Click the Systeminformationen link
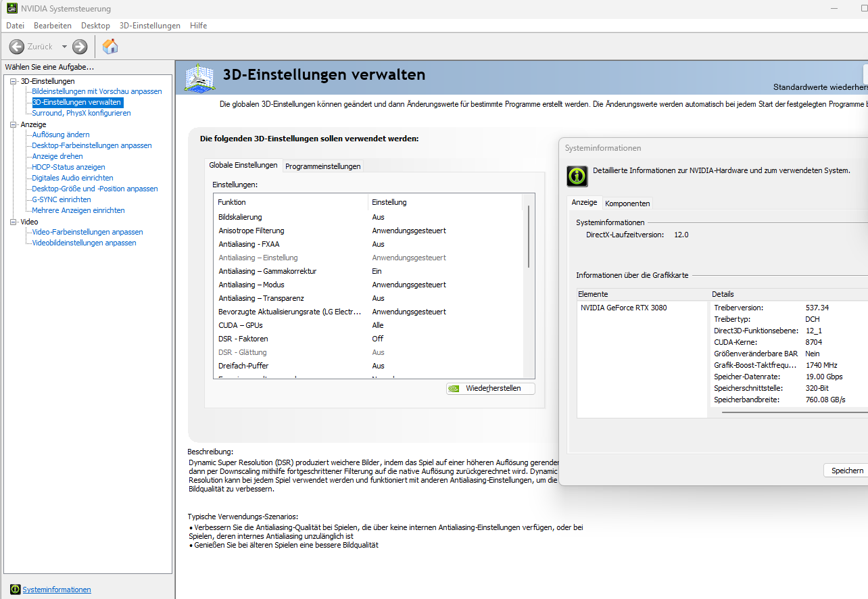Screen dimensions: 868x599 click(57, 590)
